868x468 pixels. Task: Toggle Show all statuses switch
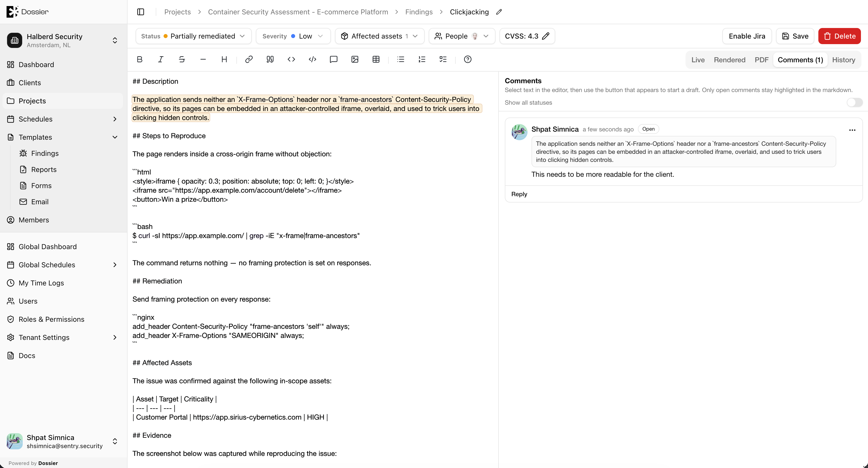click(x=855, y=103)
